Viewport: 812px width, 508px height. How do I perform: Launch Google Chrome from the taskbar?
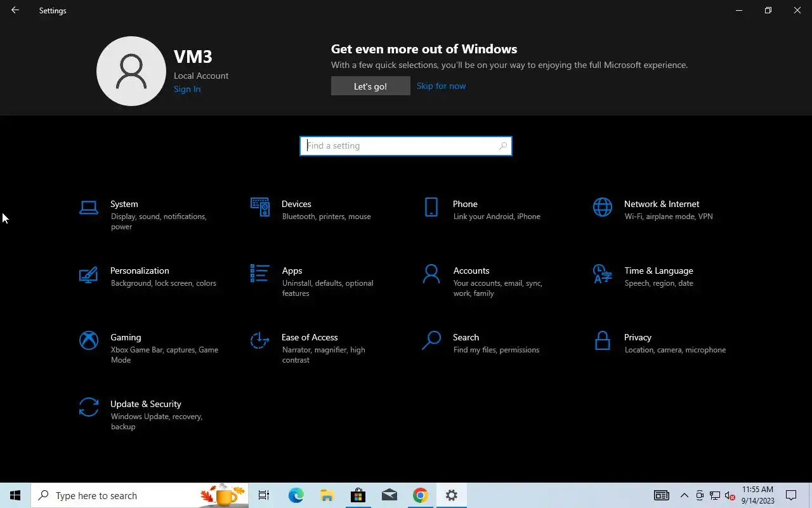coord(420,495)
